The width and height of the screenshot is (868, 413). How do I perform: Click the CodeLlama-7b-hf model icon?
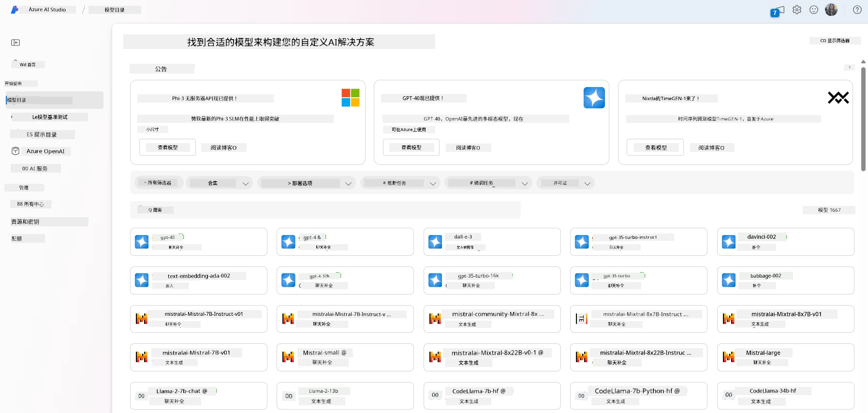(435, 395)
